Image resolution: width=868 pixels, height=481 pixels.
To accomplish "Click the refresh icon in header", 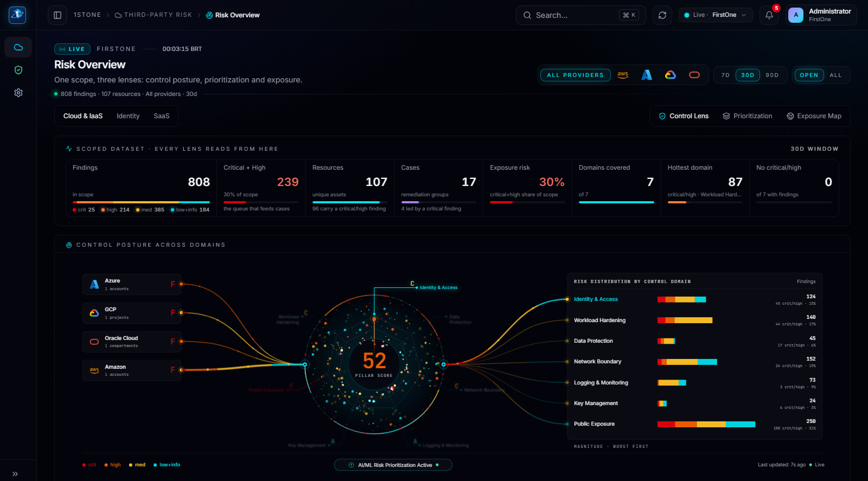I will coord(662,15).
